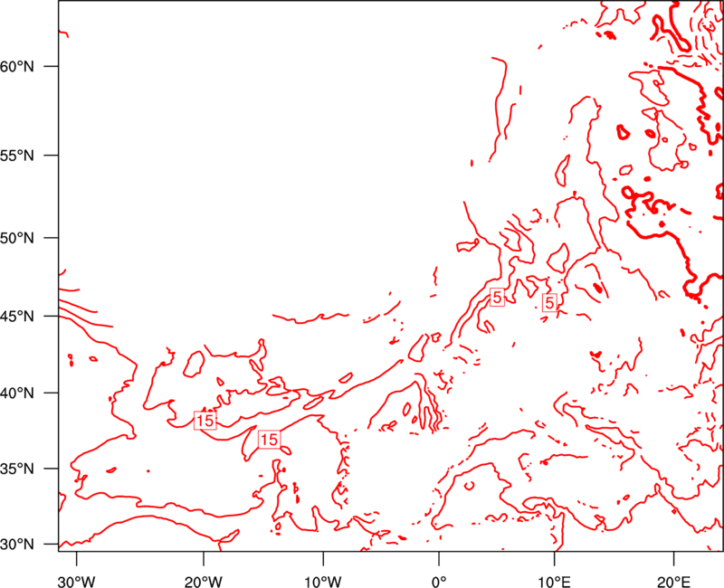Select the easternmost boxed 5 contour label
This screenshot has height=588, width=724.
click(x=549, y=302)
